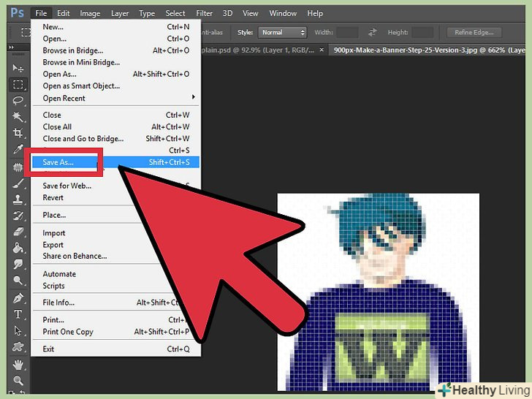Choose New... from File menu
532x399 pixels.
pos(115,27)
